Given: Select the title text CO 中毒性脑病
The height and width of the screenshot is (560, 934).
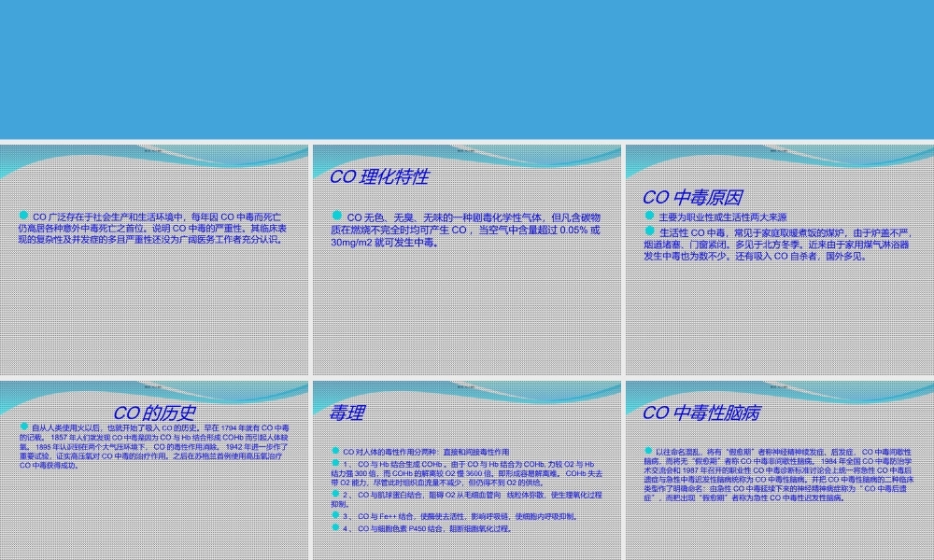Looking at the screenshot, I should tap(701, 413).
